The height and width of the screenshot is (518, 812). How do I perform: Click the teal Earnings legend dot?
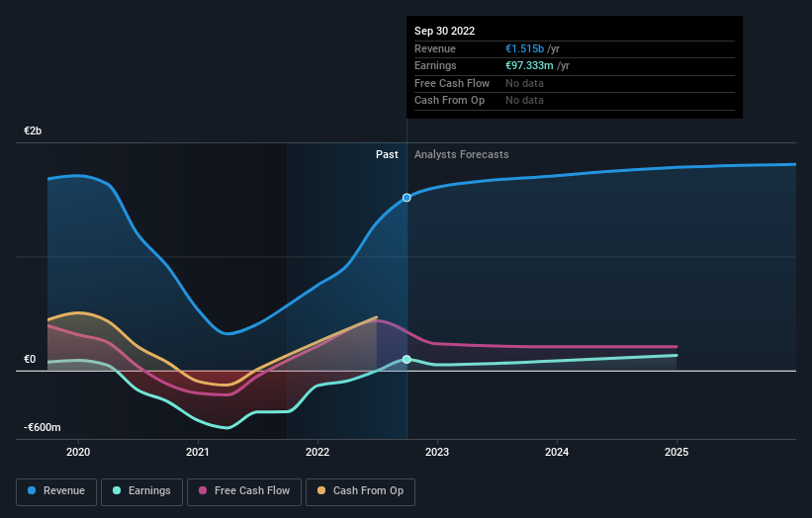coord(117,490)
